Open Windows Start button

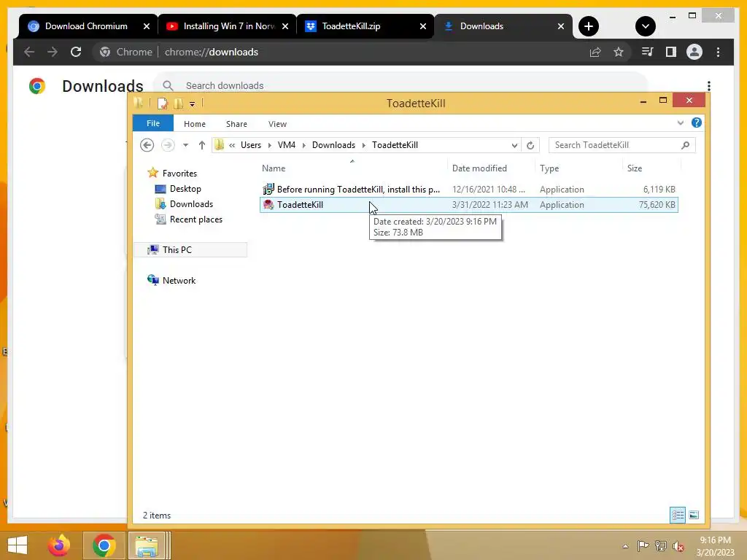18,545
